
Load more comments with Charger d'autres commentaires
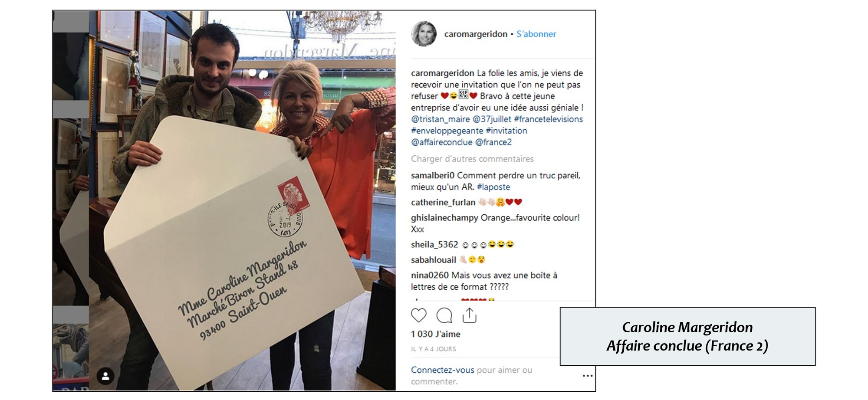coord(472,159)
